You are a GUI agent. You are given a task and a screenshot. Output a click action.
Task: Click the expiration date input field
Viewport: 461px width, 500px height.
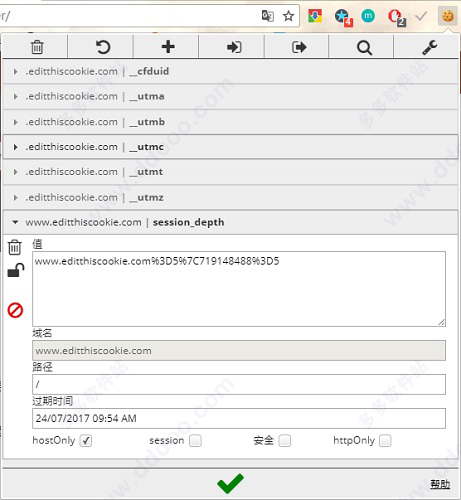239,418
